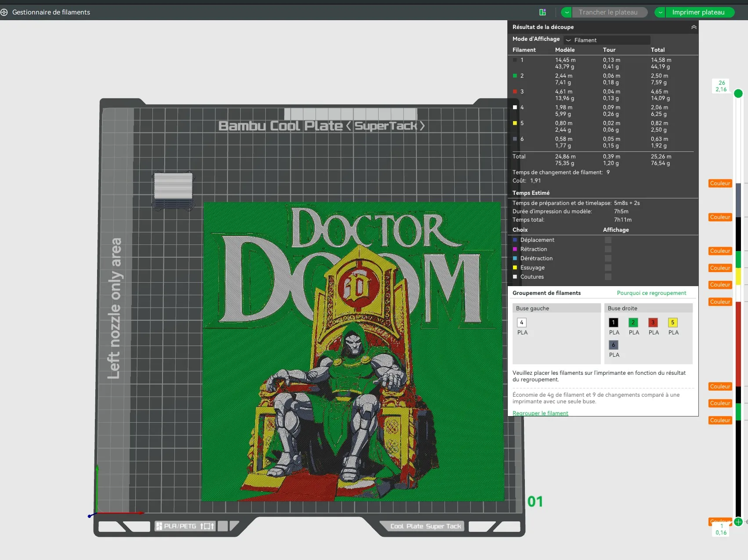Toggle the Coutures display checkbox
Image resolution: width=748 pixels, height=560 pixels.
point(608,277)
